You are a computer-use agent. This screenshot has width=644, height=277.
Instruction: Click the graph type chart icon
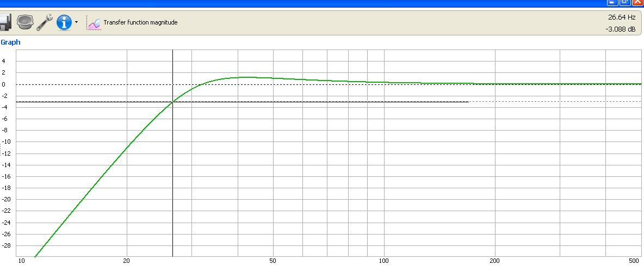click(x=94, y=23)
